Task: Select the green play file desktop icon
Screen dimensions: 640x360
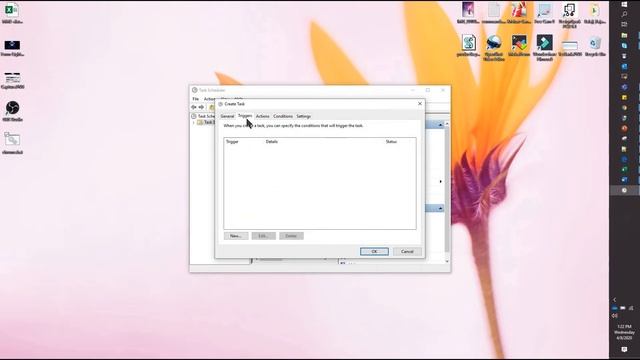Action: click(x=595, y=13)
